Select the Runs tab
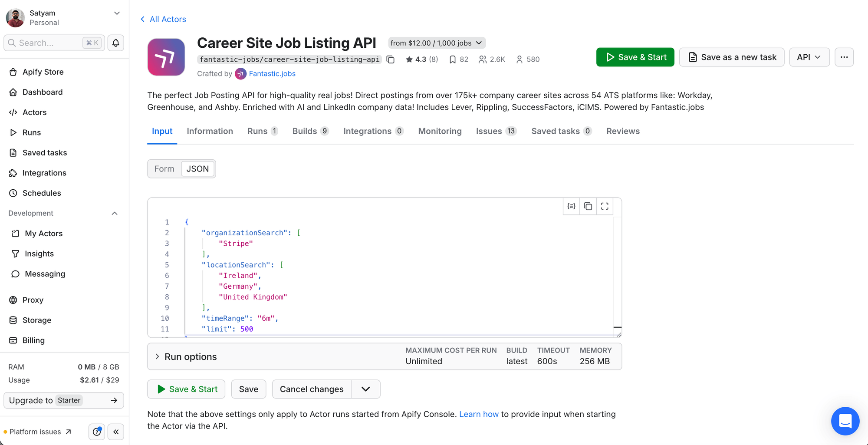The image size is (868, 445). (x=263, y=131)
